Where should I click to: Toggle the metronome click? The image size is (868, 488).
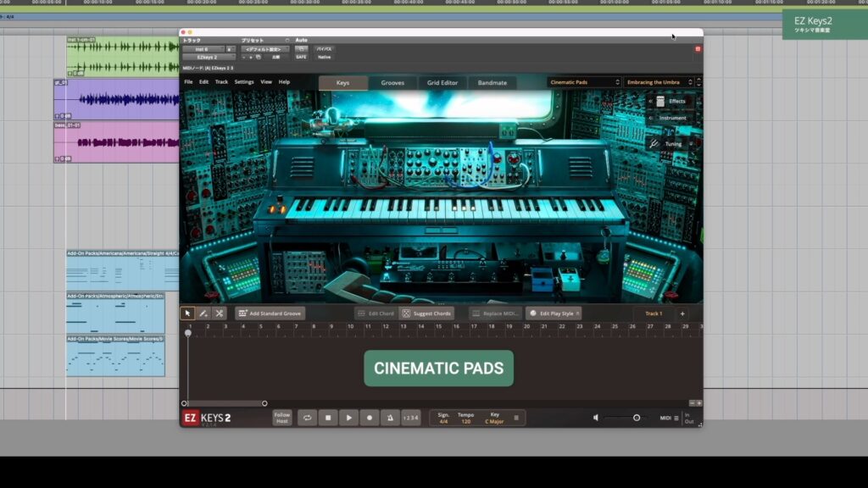pyautogui.click(x=390, y=418)
